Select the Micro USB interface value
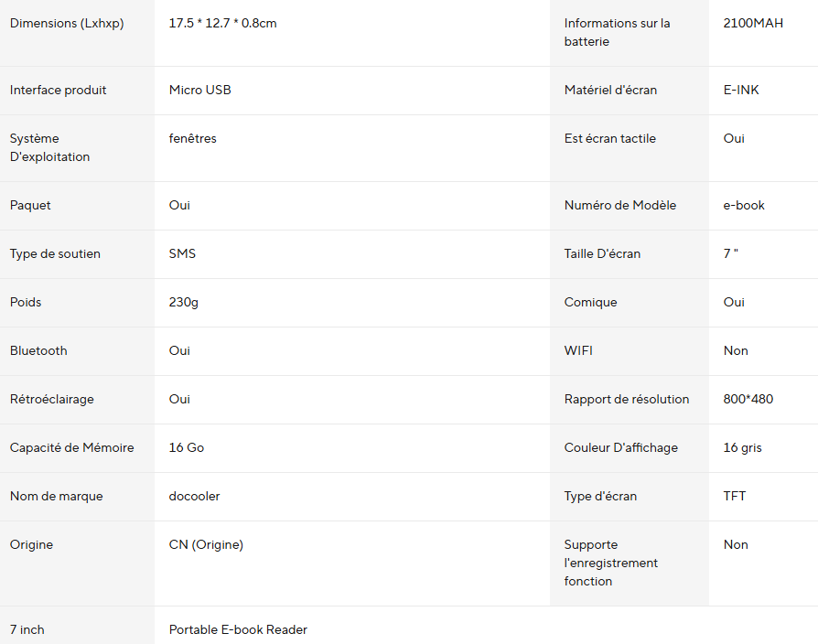The height and width of the screenshot is (644, 818). click(199, 91)
